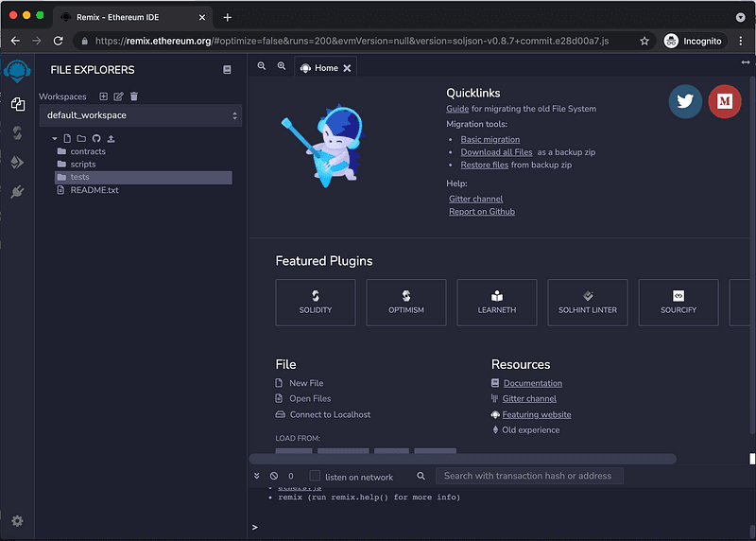The image size is (756, 541).
Task: Zoom out the editor
Action: click(x=262, y=65)
